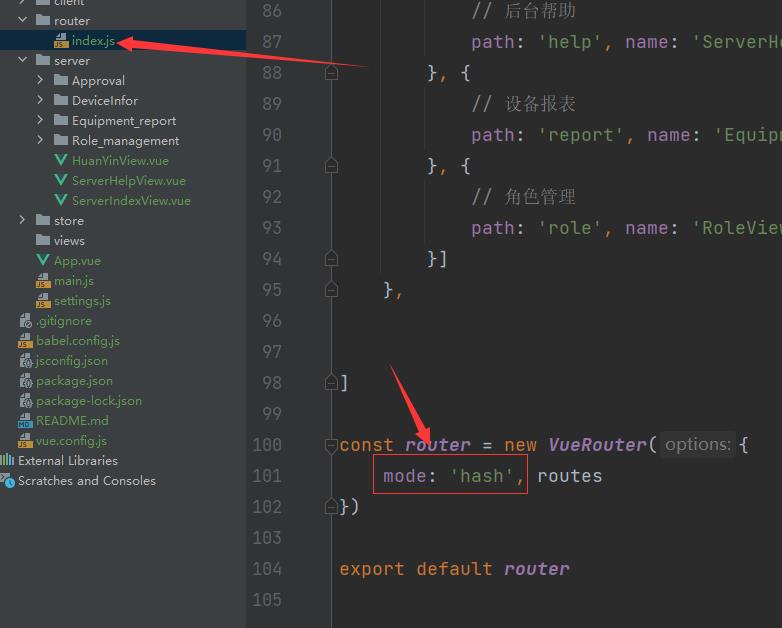782x628 pixels.
Task: Open the Scratches and Consoles icon
Action: click(7, 480)
